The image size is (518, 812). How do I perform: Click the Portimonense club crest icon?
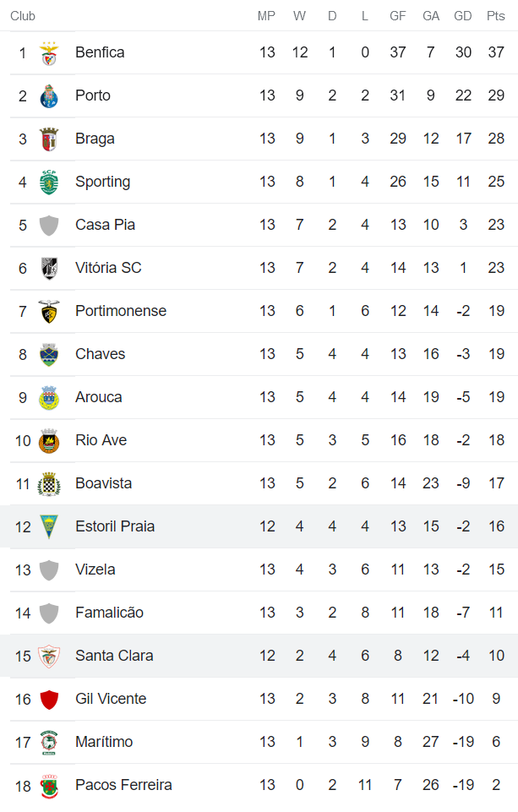49,312
